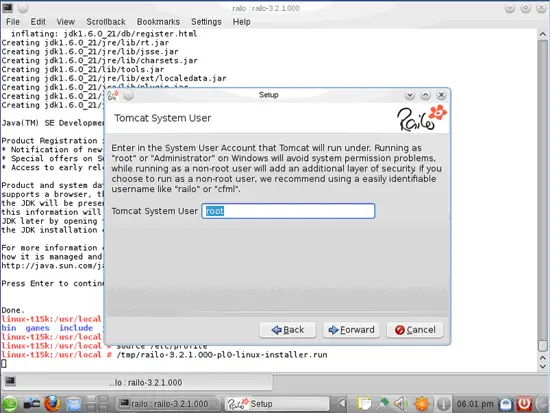
Task: Click the Tomcat System User input field
Action: [288, 211]
